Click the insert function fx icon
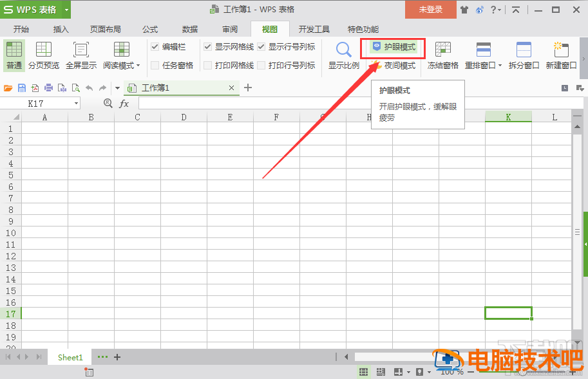 (124, 104)
